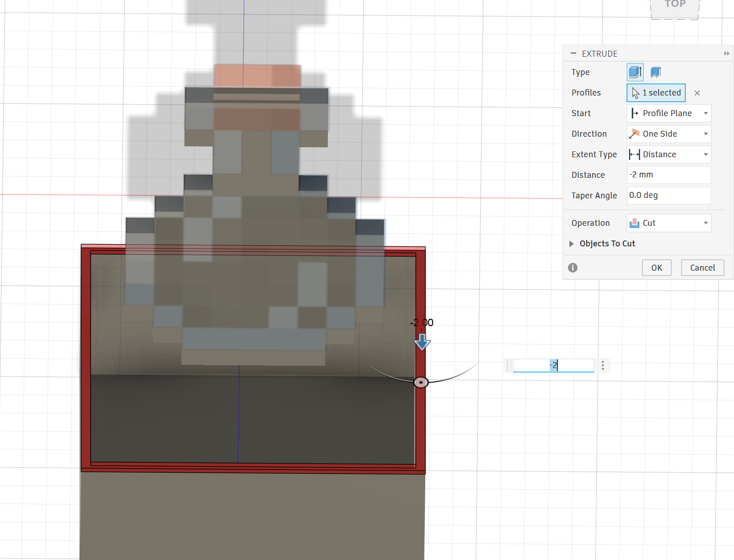Cancel the Extrude dialog

coord(702,268)
